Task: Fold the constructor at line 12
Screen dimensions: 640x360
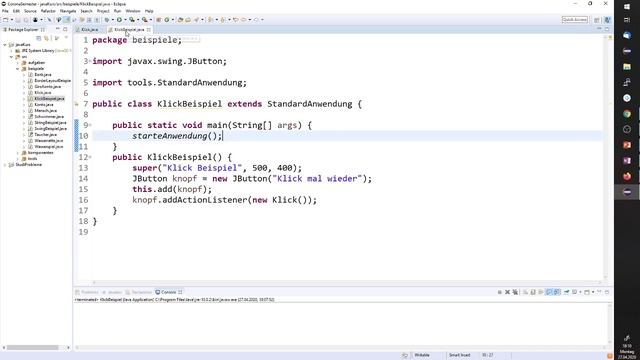Action: (x=90, y=157)
